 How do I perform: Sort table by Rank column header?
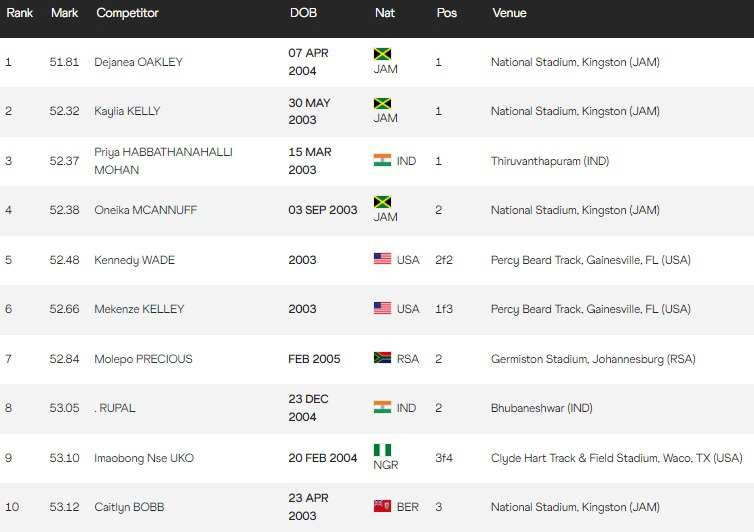[19, 13]
